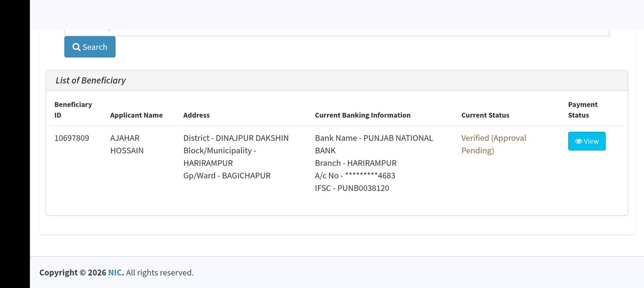644x288 pixels.
Task: Click the IFSC - PUNB0038120 text
Action: pos(352,188)
